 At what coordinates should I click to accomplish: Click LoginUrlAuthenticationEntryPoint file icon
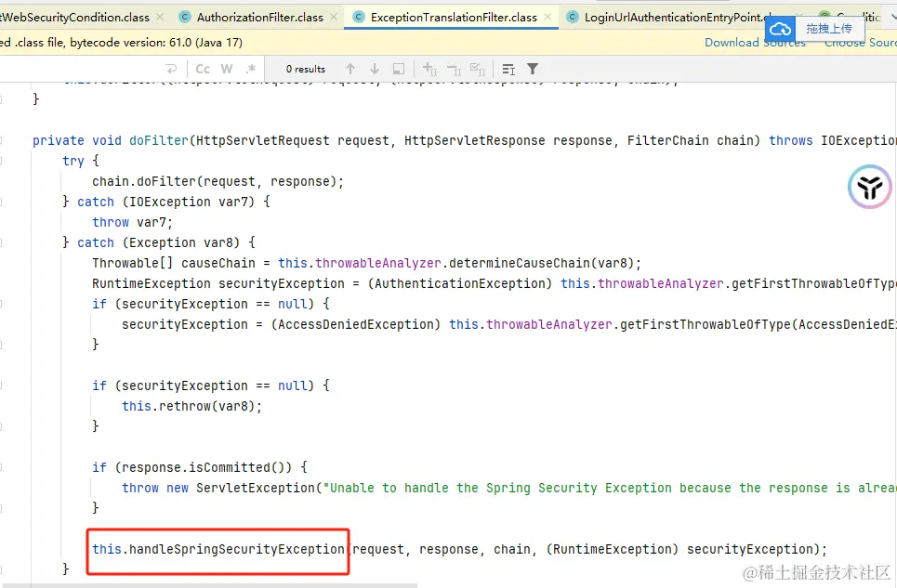(x=572, y=17)
